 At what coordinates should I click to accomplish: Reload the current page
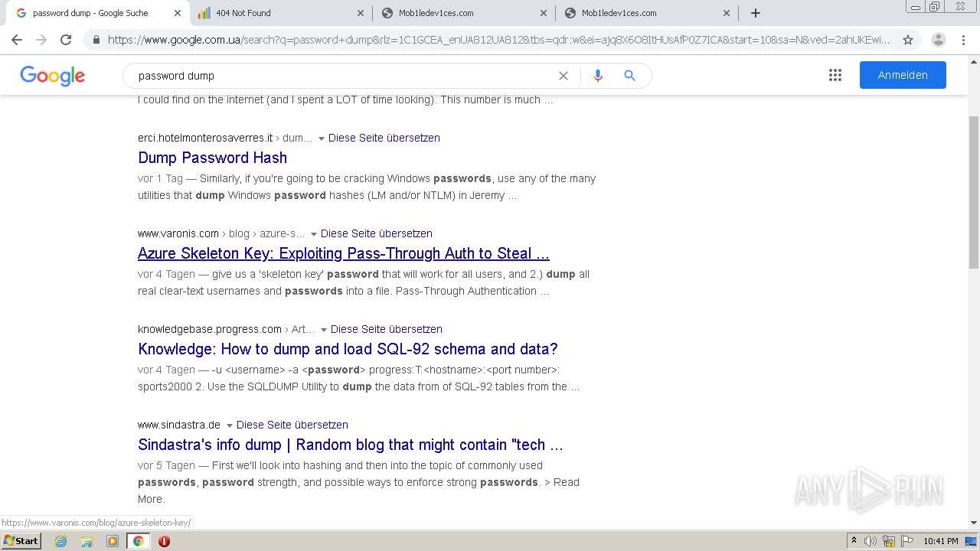click(x=66, y=40)
